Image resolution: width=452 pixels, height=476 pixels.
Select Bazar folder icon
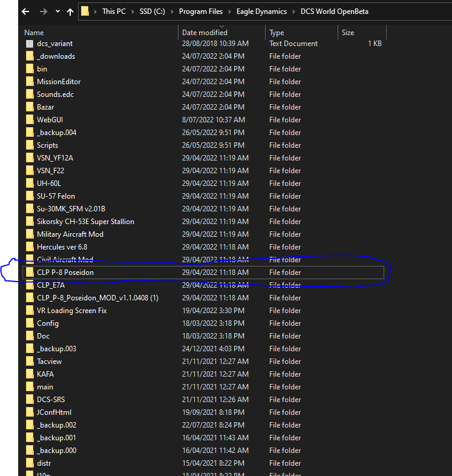30,107
